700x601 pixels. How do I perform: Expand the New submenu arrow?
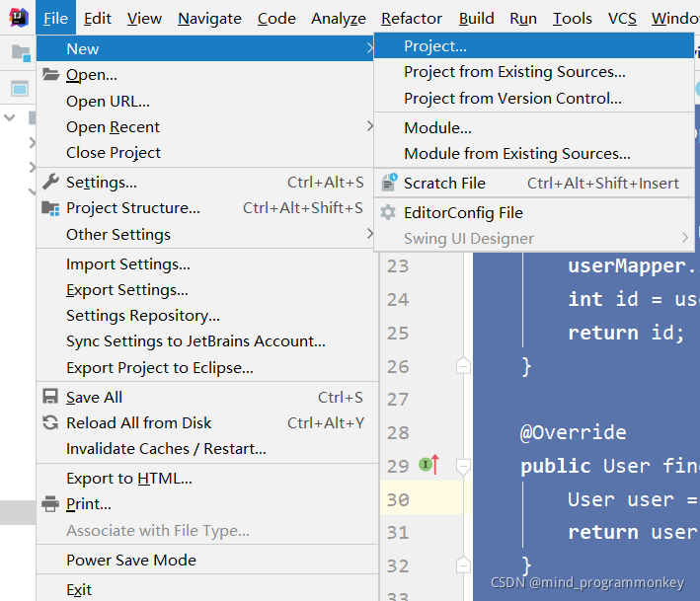click(369, 47)
